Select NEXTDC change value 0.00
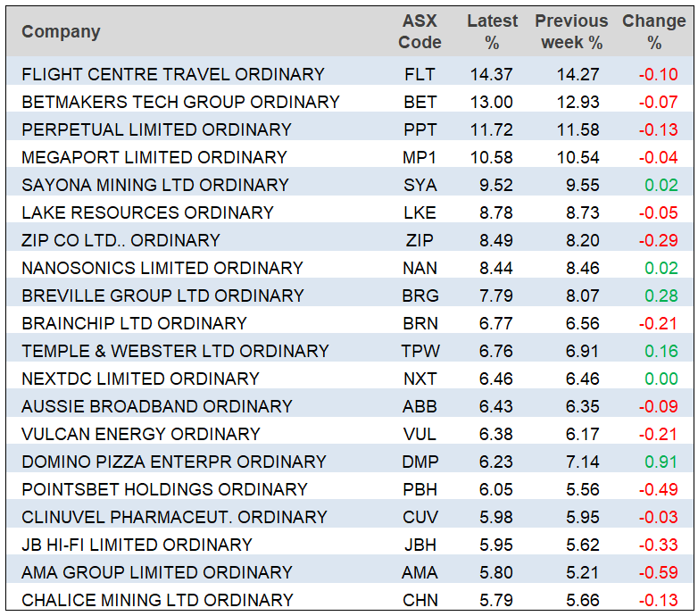 point(660,379)
